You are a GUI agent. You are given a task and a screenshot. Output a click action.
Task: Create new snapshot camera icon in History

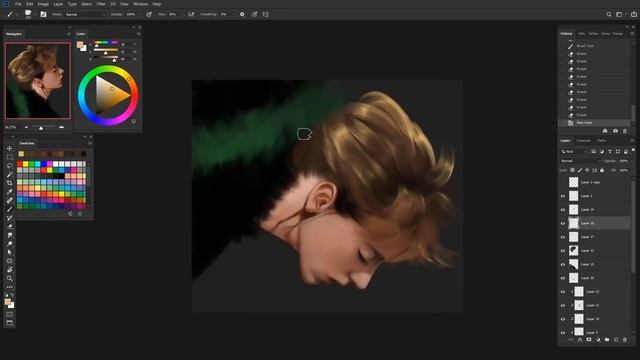pyautogui.click(x=616, y=131)
